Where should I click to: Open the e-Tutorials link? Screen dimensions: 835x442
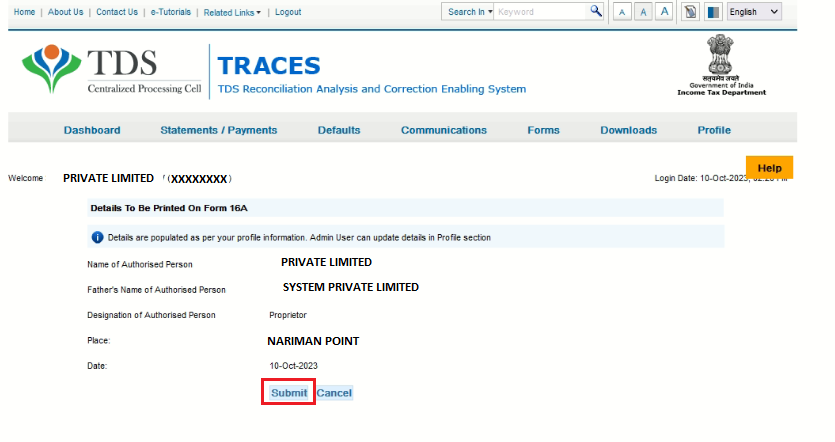tap(171, 12)
